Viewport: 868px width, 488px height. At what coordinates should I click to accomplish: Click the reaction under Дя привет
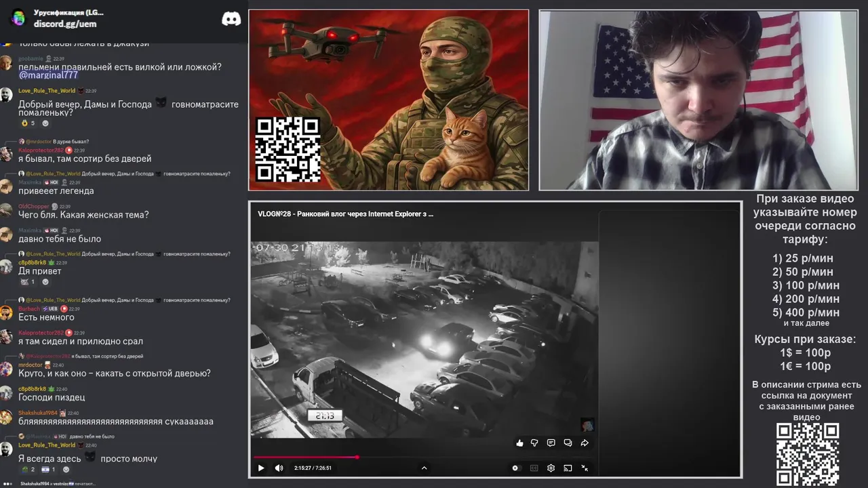[x=28, y=282]
